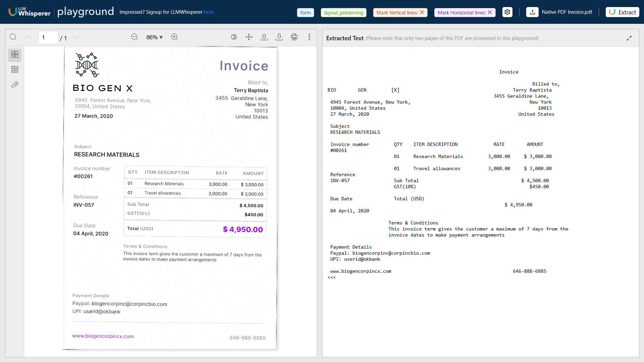
Task: Open more viewer options three-dot menu
Action: click(309, 37)
